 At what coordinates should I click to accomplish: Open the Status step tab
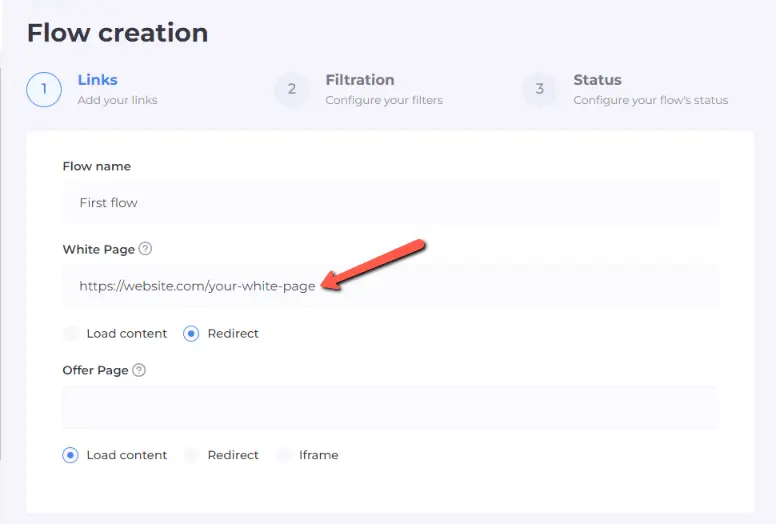pyautogui.click(x=597, y=80)
